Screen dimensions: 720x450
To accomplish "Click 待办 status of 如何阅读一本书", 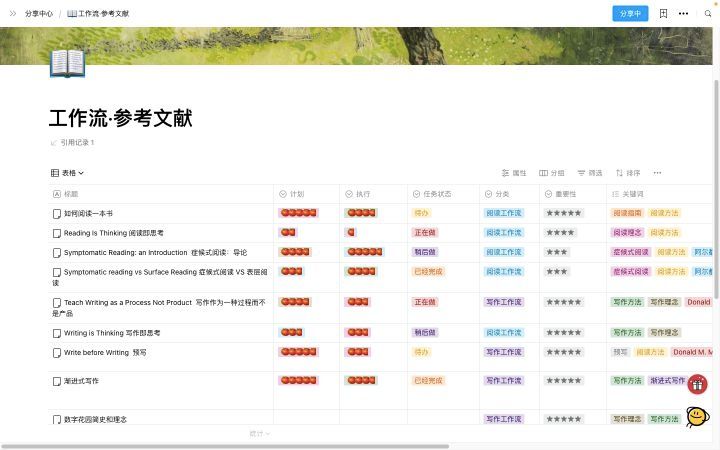I will [x=421, y=213].
